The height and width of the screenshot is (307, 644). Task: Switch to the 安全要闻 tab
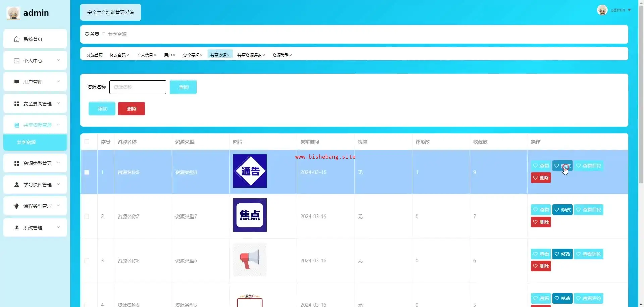click(x=191, y=55)
